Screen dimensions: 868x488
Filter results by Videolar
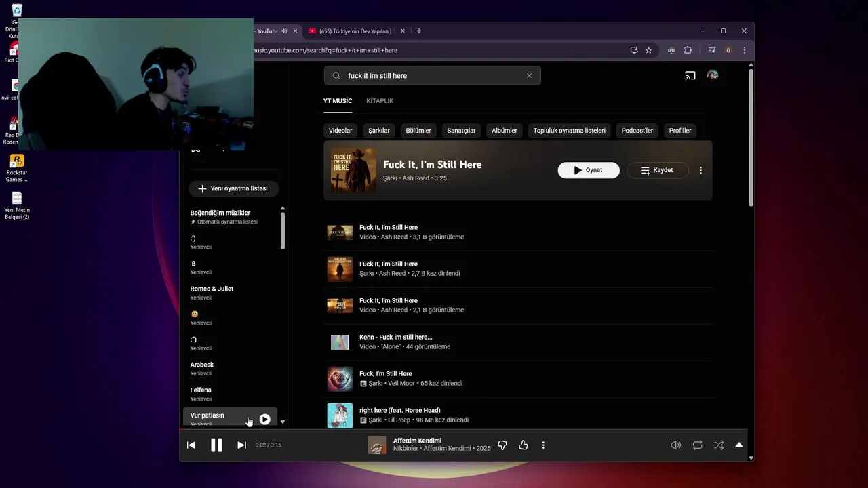click(x=340, y=130)
